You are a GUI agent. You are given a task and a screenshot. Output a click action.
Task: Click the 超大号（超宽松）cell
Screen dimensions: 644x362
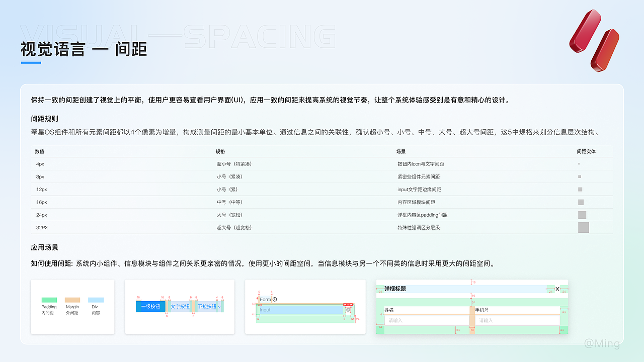click(234, 228)
